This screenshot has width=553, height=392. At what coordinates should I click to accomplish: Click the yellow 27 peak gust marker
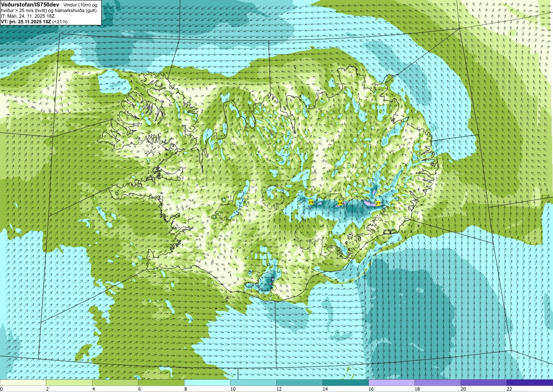pyautogui.click(x=378, y=203)
